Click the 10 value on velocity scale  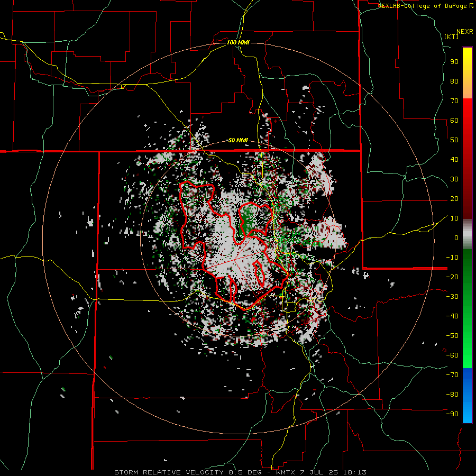pos(454,218)
